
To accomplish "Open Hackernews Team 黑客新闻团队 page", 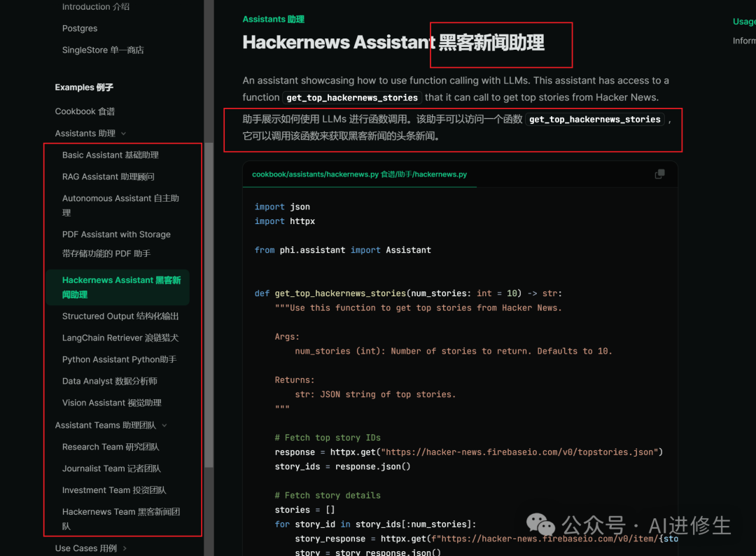I will pos(121,519).
